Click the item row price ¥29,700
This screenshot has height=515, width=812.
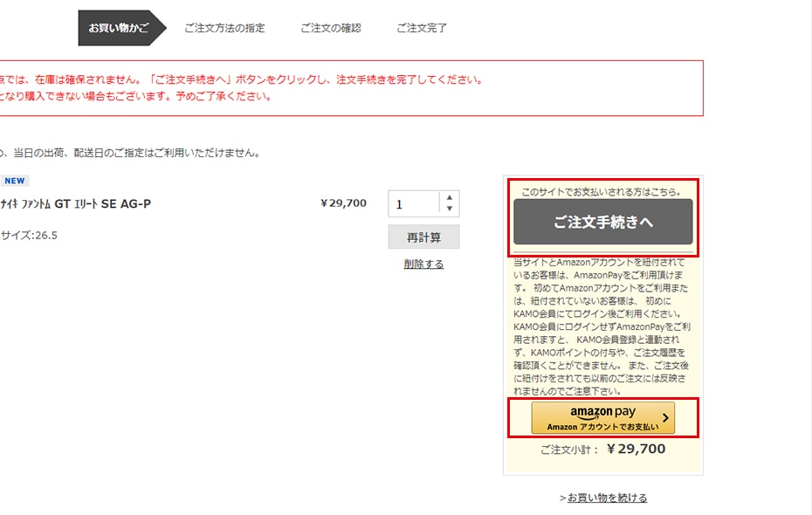343,204
